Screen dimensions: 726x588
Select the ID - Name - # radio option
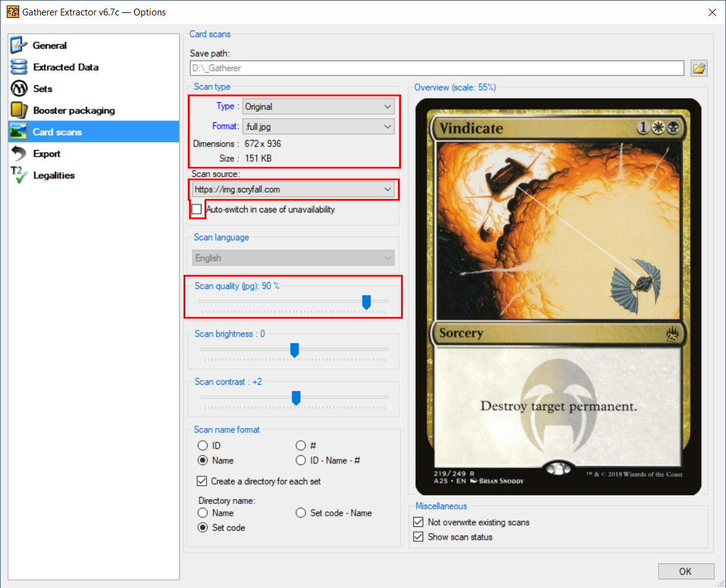coord(301,460)
